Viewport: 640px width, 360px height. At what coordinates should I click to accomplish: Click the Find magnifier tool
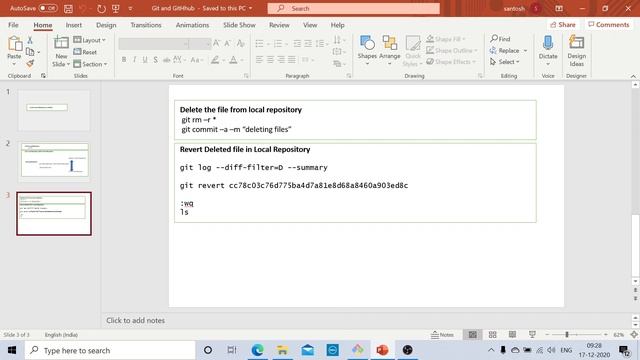(500, 39)
